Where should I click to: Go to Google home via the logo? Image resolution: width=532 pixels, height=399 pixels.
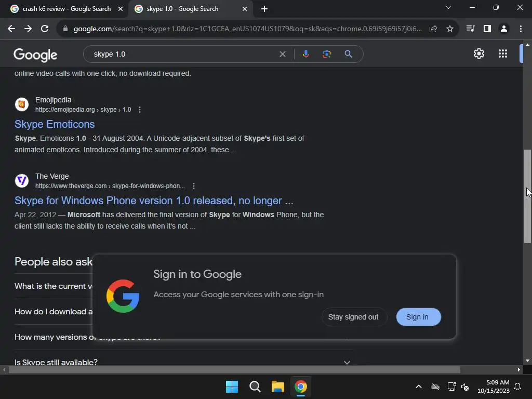pos(35,55)
